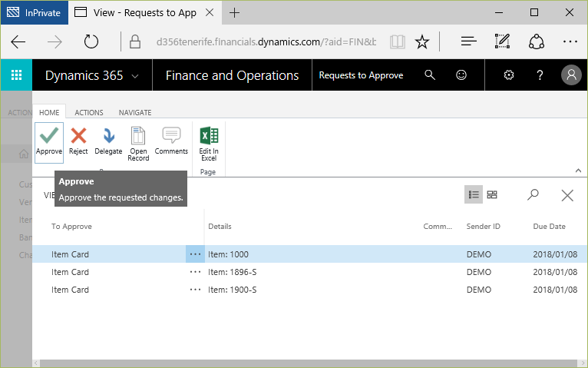
Task: Click the browser Share icon
Action: pyautogui.click(x=537, y=41)
